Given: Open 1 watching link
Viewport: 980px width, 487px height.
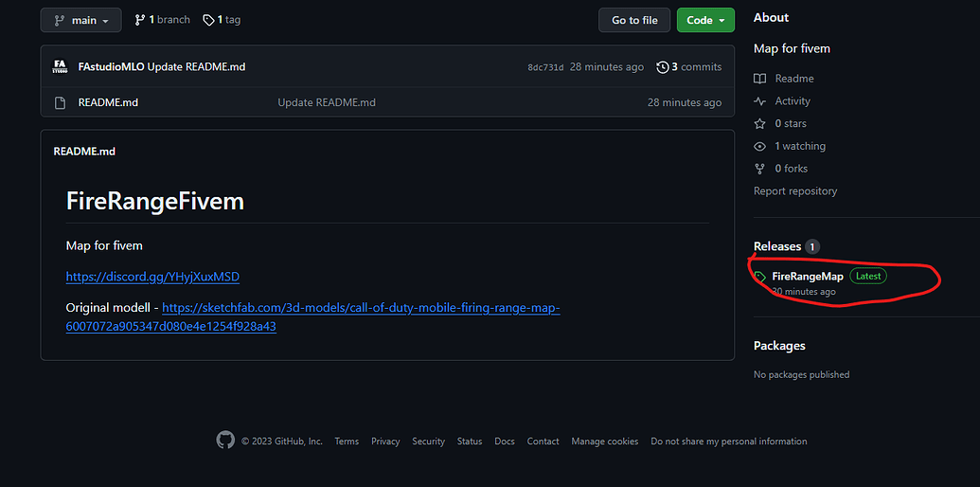Looking at the screenshot, I should (800, 146).
